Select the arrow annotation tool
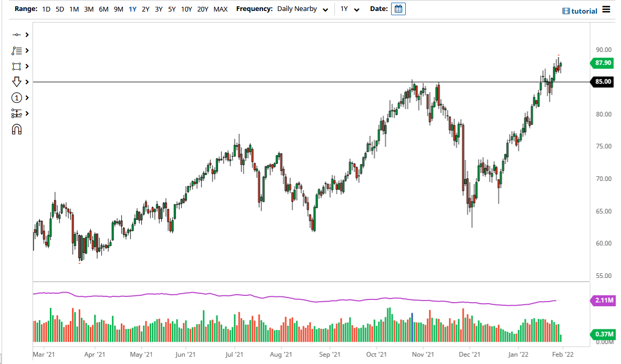The width and height of the screenshot is (621, 364). pos(17,82)
